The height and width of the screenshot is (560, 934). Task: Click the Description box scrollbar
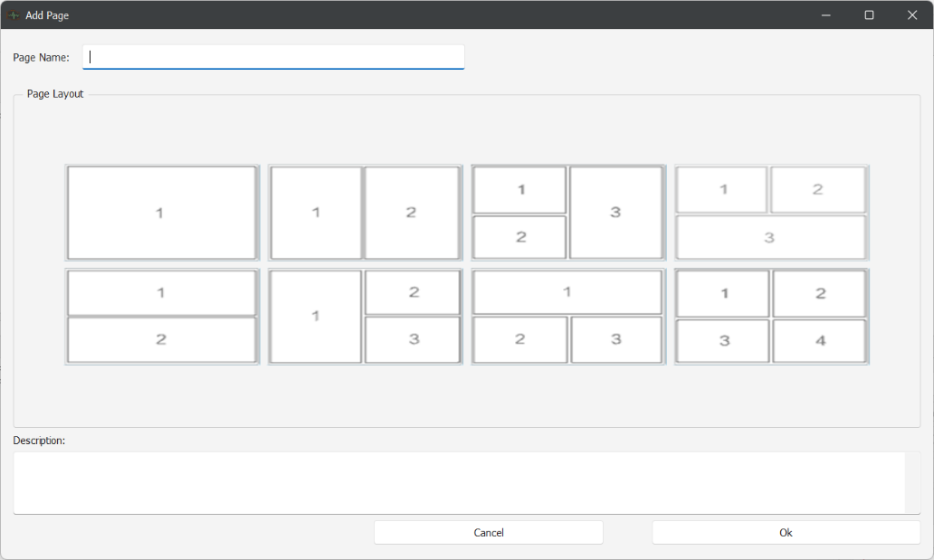coord(912,482)
